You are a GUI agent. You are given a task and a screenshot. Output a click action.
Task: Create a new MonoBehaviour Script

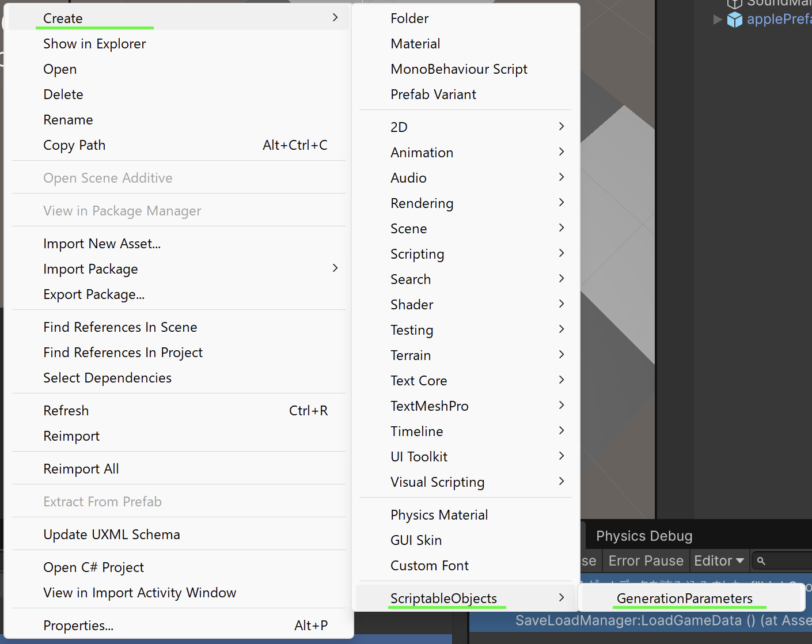click(458, 69)
